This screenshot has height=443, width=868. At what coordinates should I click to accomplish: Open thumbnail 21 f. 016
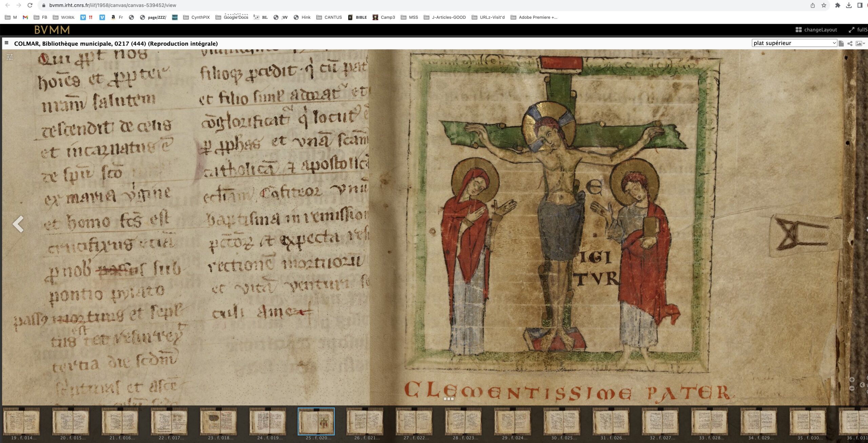[x=120, y=421]
